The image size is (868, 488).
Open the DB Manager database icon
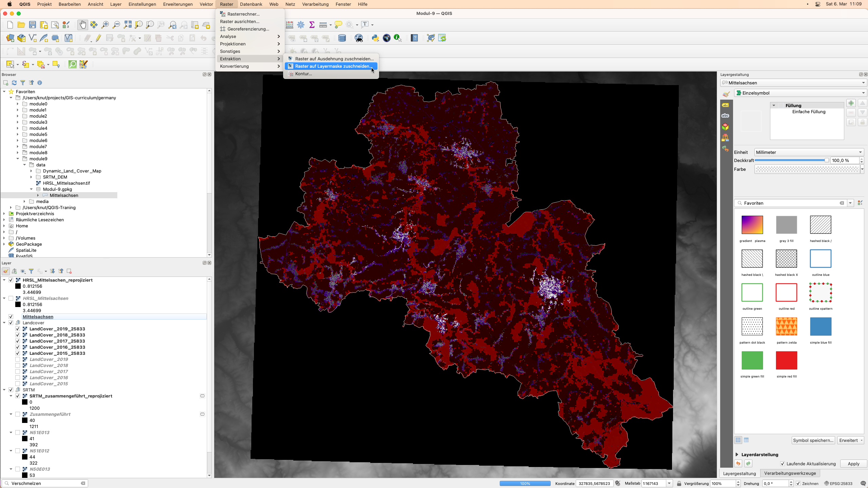[342, 38]
